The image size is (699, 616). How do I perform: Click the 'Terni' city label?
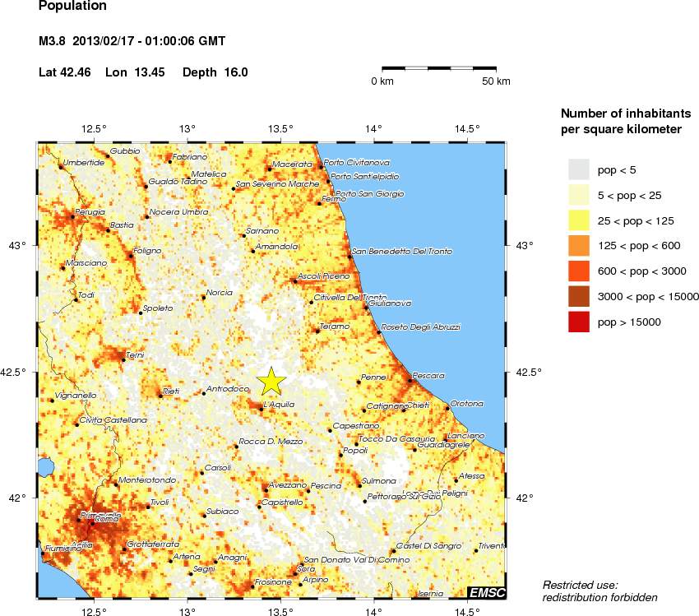coord(135,355)
